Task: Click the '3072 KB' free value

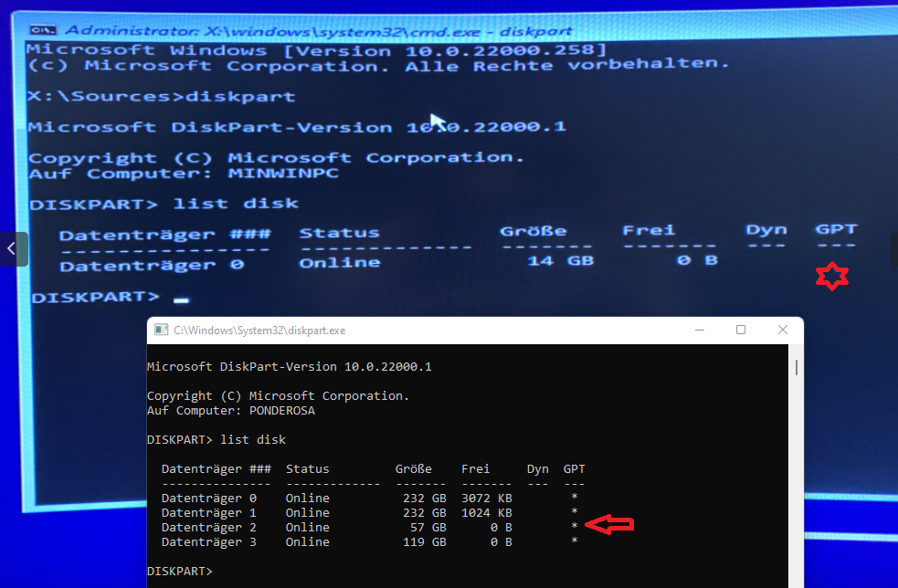Action: 487,499
